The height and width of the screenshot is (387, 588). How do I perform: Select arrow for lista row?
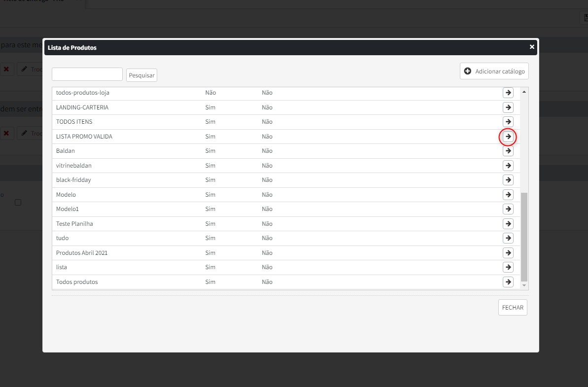(508, 267)
